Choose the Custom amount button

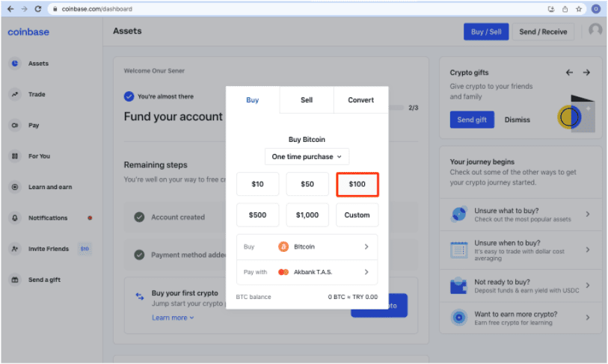click(357, 215)
